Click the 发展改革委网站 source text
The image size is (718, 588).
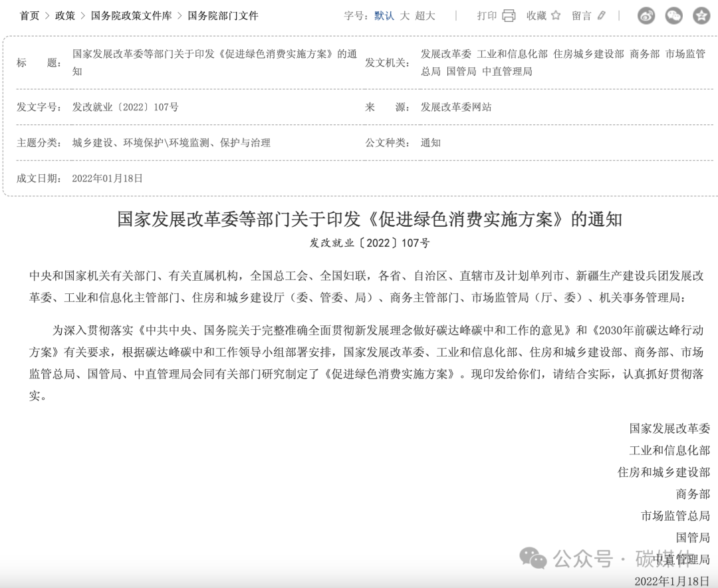click(x=456, y=107)
